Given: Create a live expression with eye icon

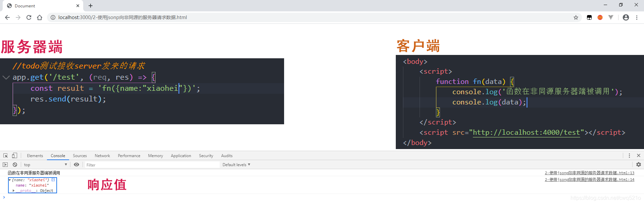Looking at the screenshot, I should click(76, 165).
